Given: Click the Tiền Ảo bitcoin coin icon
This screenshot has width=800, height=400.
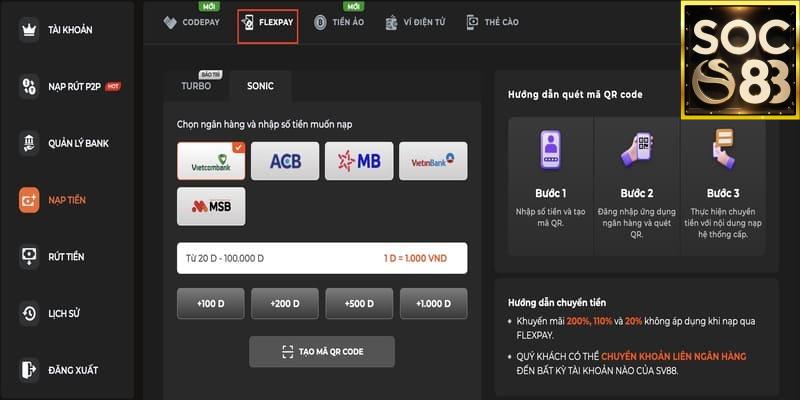Looking at the screenshot, I should (x=320, y=22).
